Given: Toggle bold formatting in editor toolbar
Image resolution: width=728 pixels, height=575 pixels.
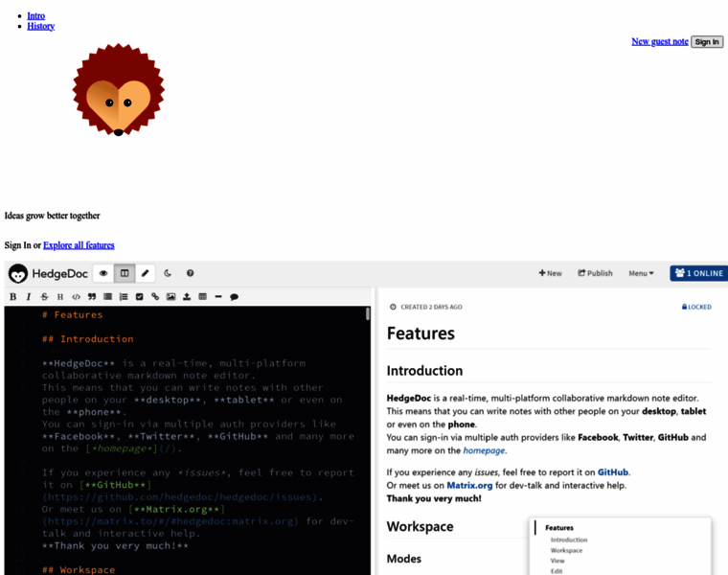Looking at the screenshot, I should [12, 297].
